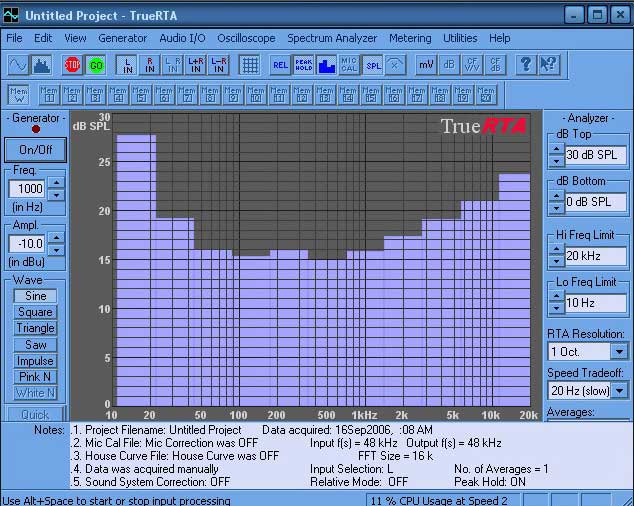Select Square waveform
This screenshot has height=506, width=634.
pyautogui.click(x=35, y=312)
